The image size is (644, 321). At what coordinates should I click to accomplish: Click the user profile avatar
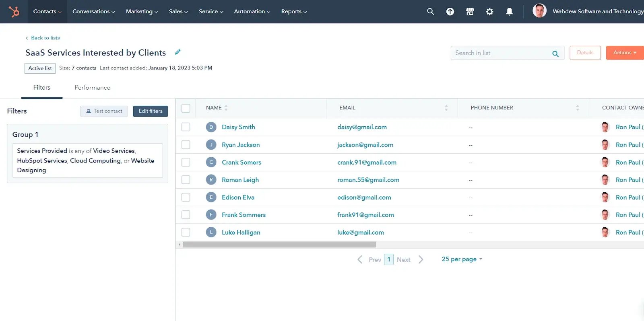[539, 11]
